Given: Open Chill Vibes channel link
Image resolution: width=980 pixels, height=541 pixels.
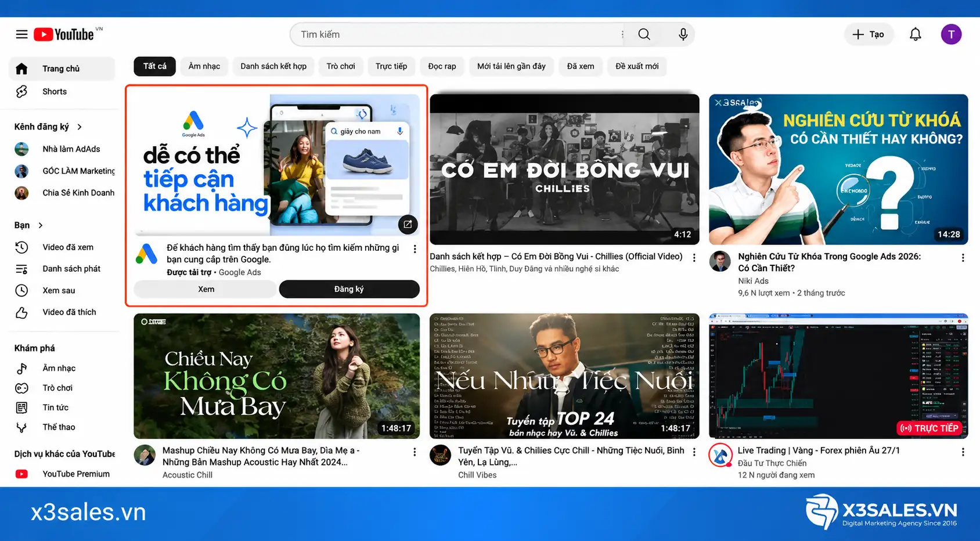Looking at the screenshot, I should coord(477,475).
